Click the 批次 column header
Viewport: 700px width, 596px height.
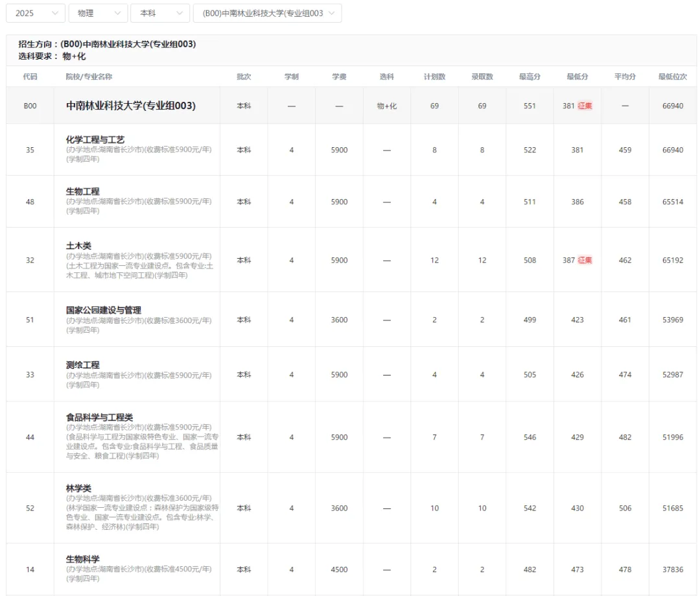tap(244, 77)
